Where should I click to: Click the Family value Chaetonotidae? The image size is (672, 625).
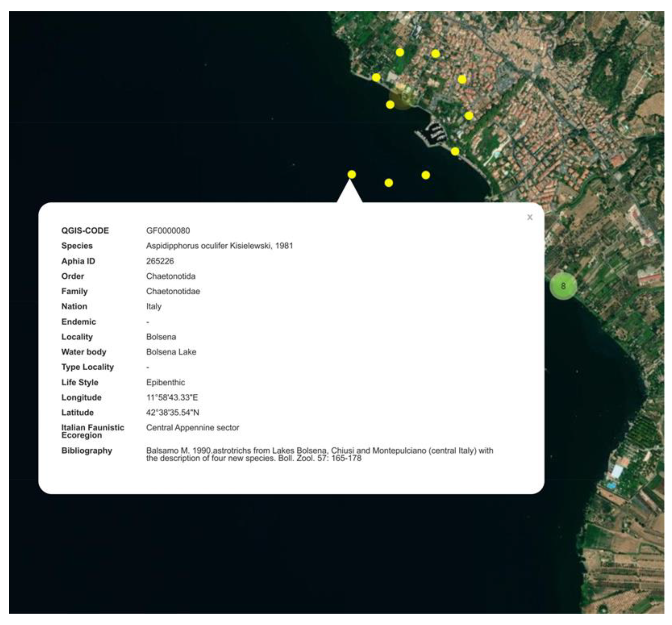(x=173, y=291)
